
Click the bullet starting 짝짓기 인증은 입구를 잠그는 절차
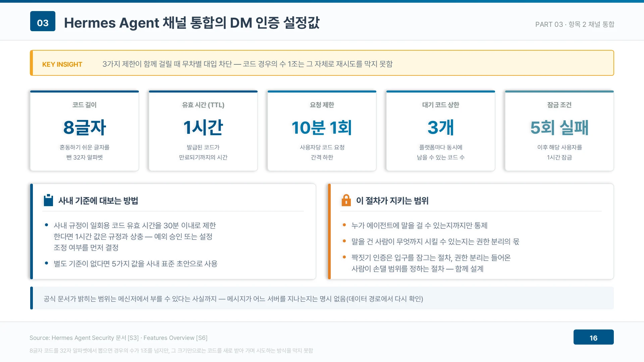click(431, 263)
